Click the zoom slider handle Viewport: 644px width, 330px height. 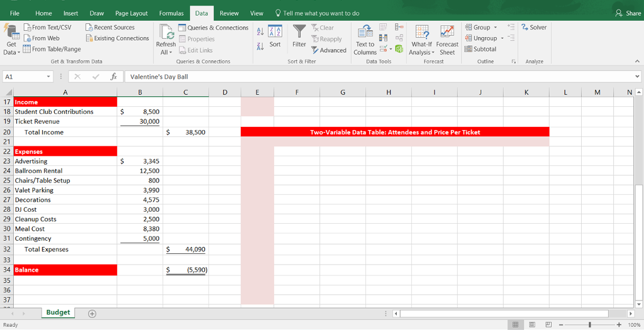click(590, 325)
